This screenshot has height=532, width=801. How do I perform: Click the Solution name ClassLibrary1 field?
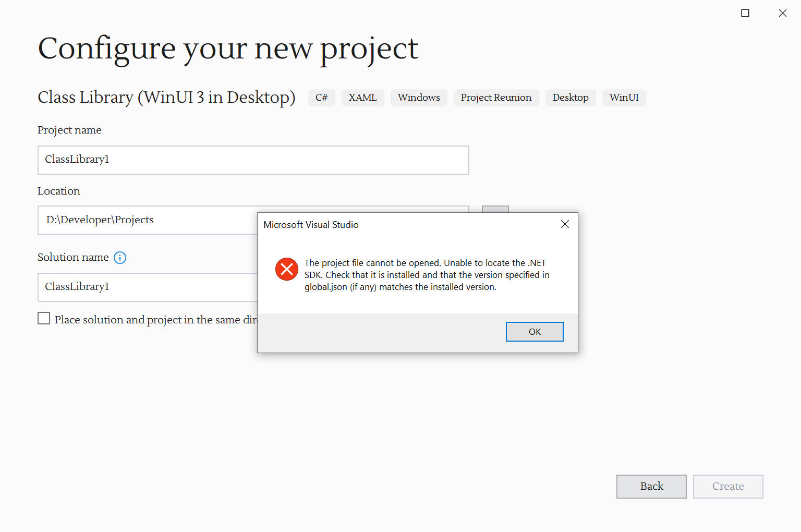146,287
